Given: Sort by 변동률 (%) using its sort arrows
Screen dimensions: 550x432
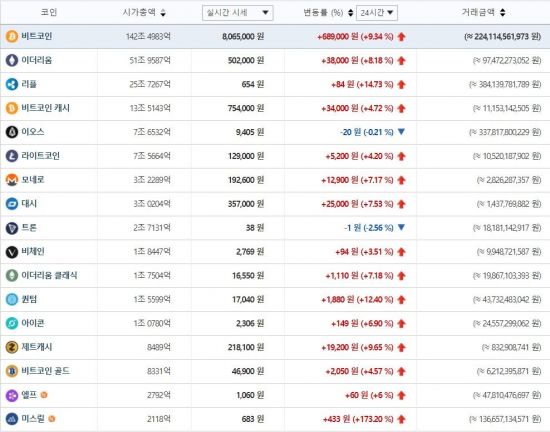Looking at the screenshot, I should click(350, 13).
